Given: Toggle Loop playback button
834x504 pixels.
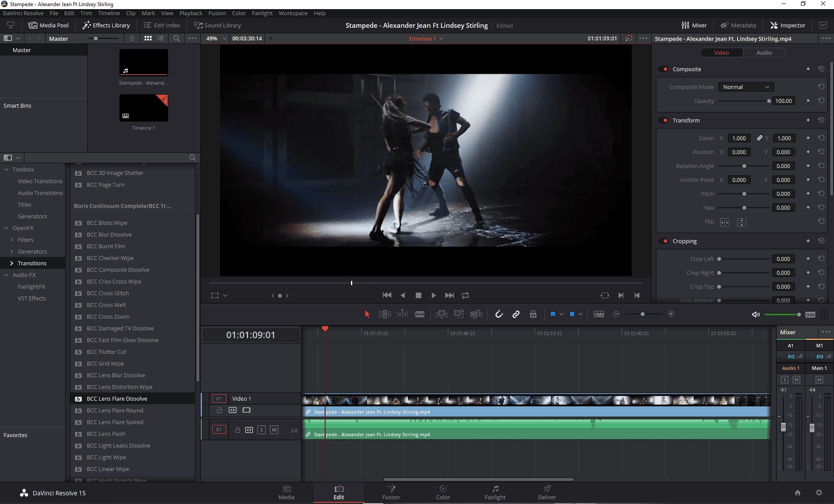Looking at the screenshot, I should 465,295.
